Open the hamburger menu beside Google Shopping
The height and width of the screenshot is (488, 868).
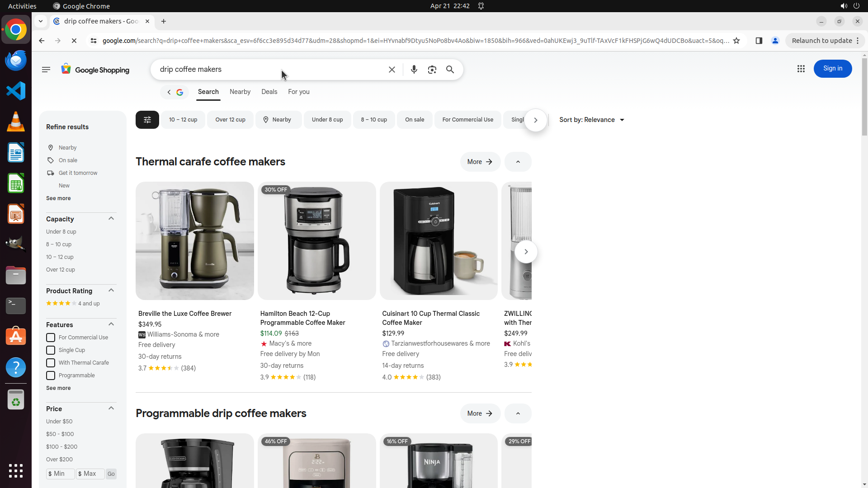pos(46,70)
